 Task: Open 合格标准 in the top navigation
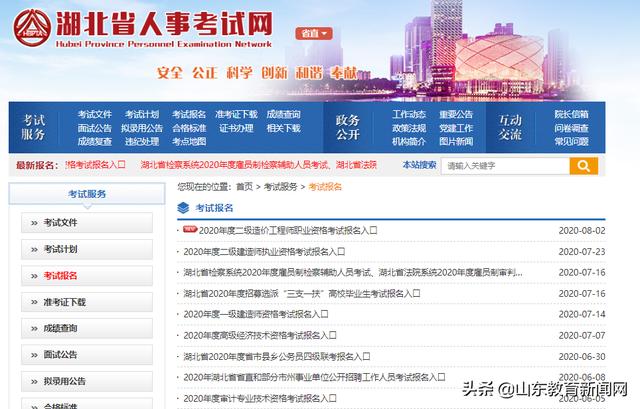tap(189, 128)
